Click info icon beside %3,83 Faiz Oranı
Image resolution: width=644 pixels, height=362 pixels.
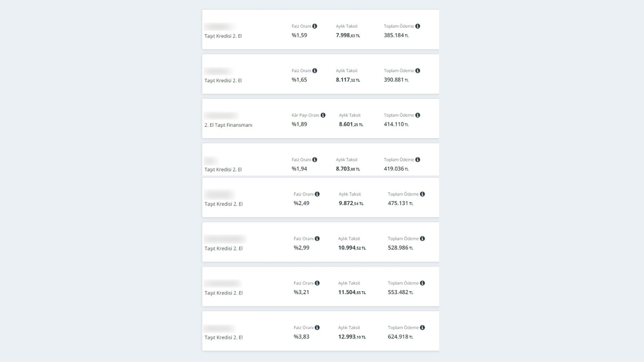click(x=317, y=328)
